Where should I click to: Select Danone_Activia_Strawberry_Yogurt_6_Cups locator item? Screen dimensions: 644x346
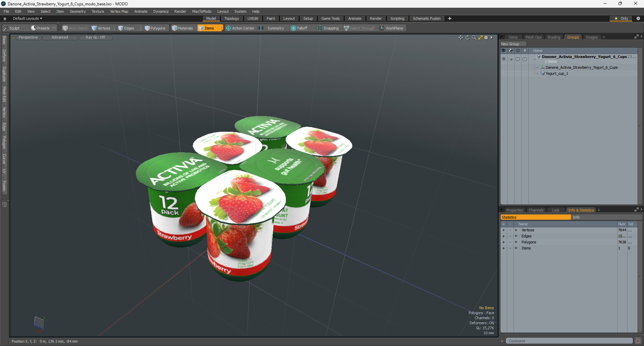coord(582,67)
